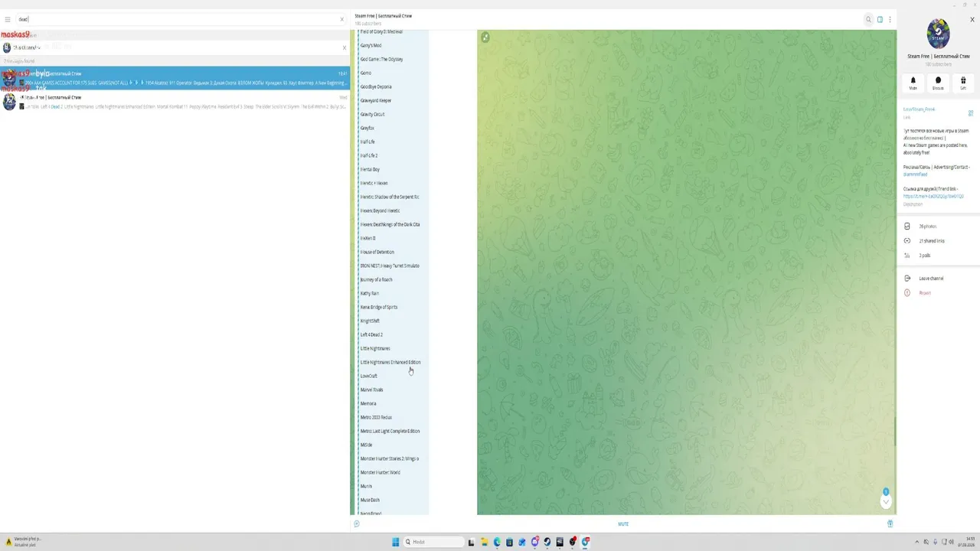Open the Steam Free channel avatar
Image resolution: width=980 pixels, height=551 pixels.
938,34
